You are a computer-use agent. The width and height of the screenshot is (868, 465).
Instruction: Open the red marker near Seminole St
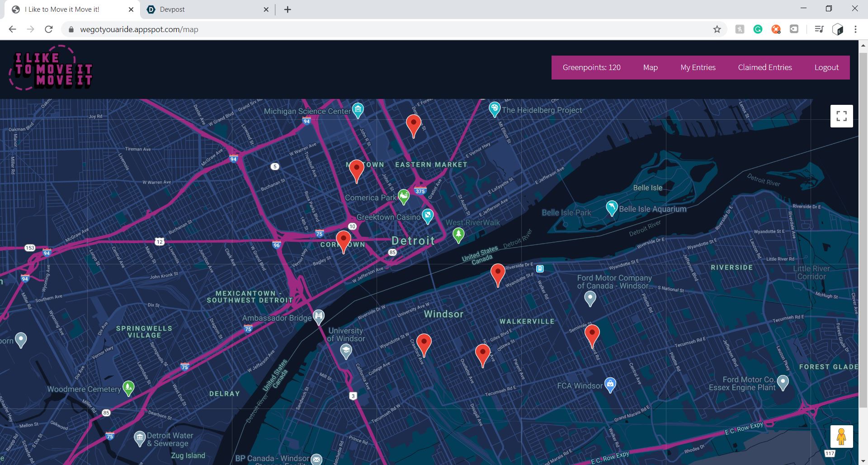click(x=592, y=336)
